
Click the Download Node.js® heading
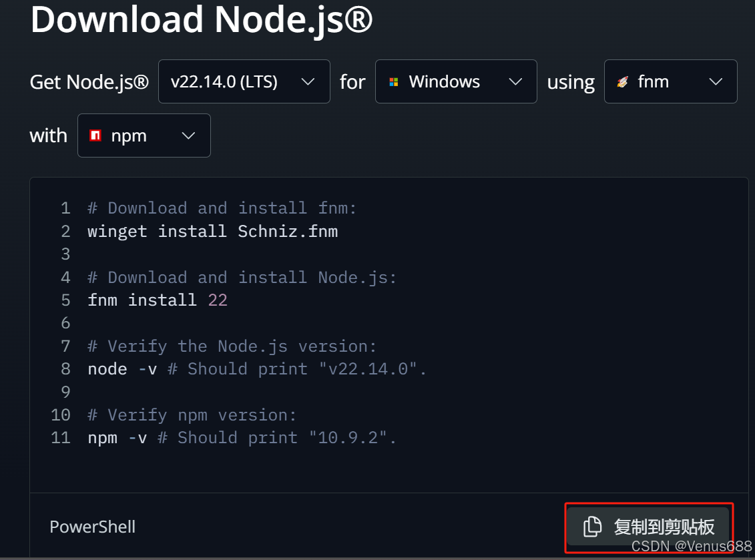click(202, 19)
